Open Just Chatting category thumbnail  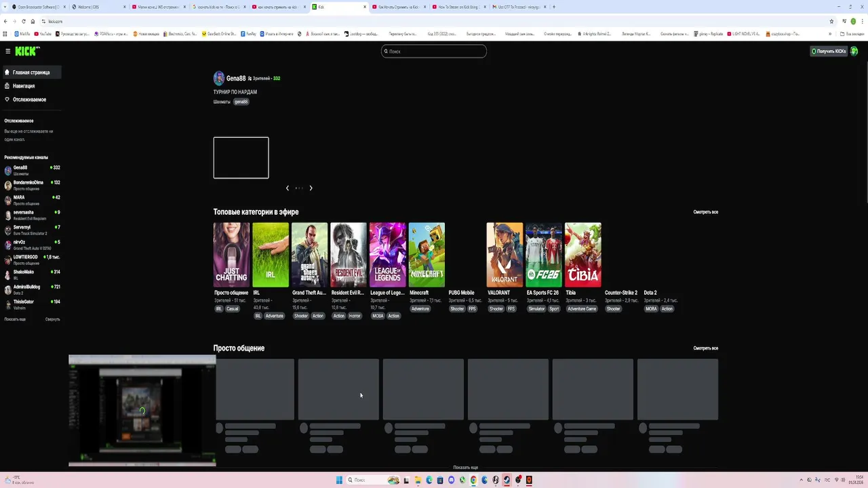pos(231,255)
